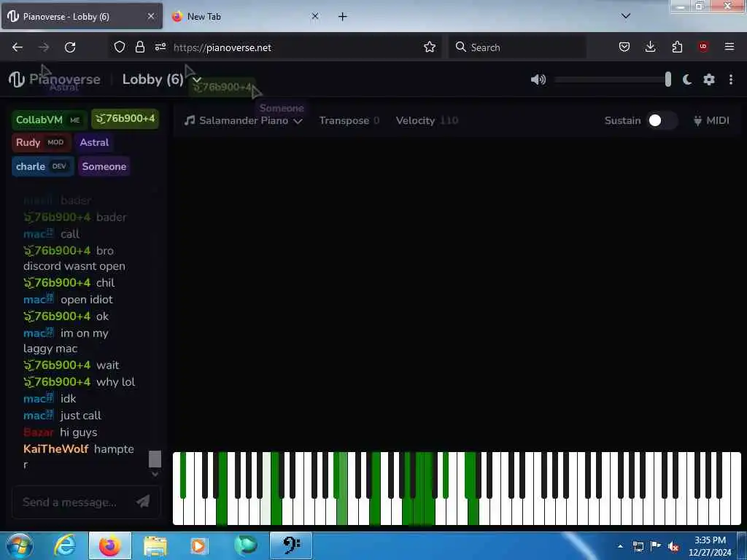The width and height of the screenshot is (747, 560).
Task: Click the muted volume tray icon
Action: tap(673, 546)
